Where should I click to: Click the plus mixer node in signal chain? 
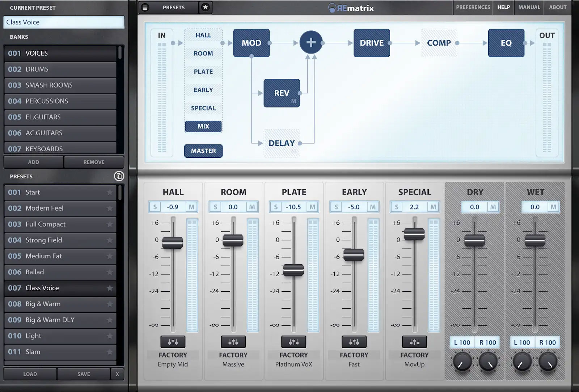[x=311, y=43]
